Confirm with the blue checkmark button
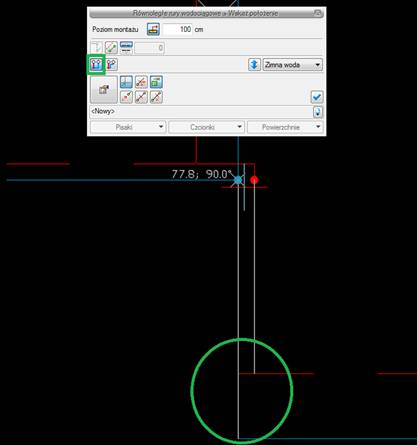 coord(316,97)
